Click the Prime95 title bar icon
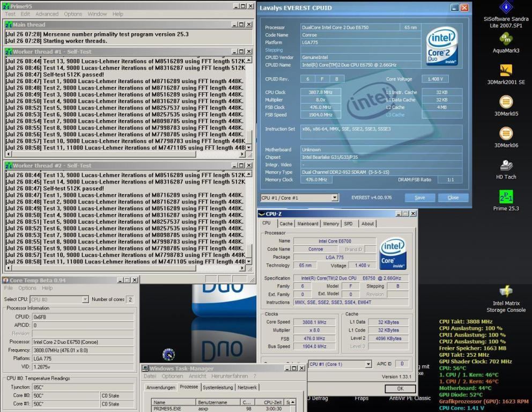 6,6
